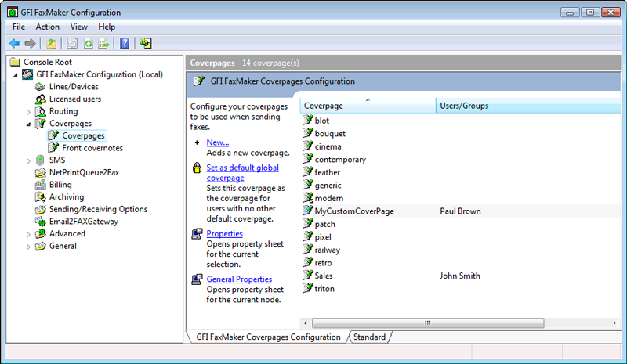Screen dimensions: 627x364
Task: Click the scrollbar left arrow
Action: coord(305,323)
